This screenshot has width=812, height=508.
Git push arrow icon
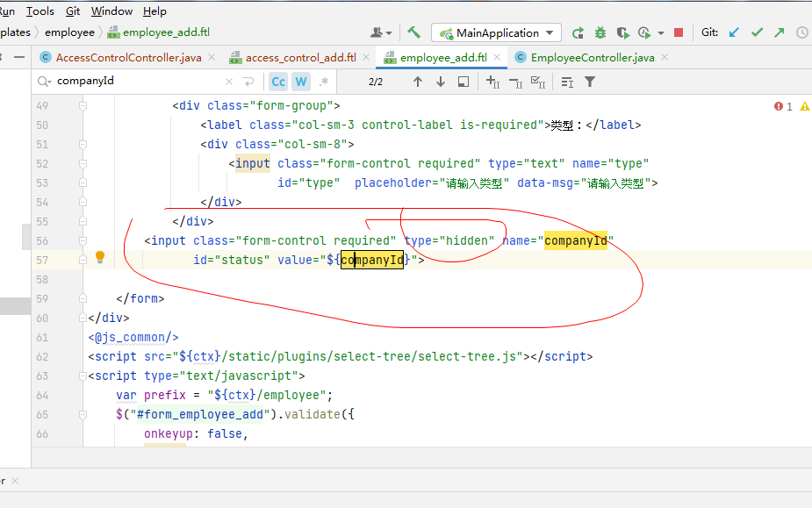(x=780, y=32)
